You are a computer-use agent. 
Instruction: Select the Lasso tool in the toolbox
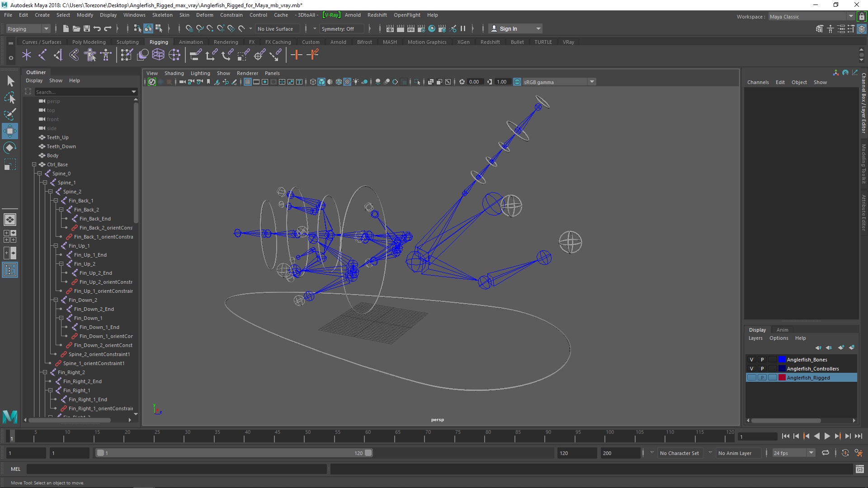(10, 98)
